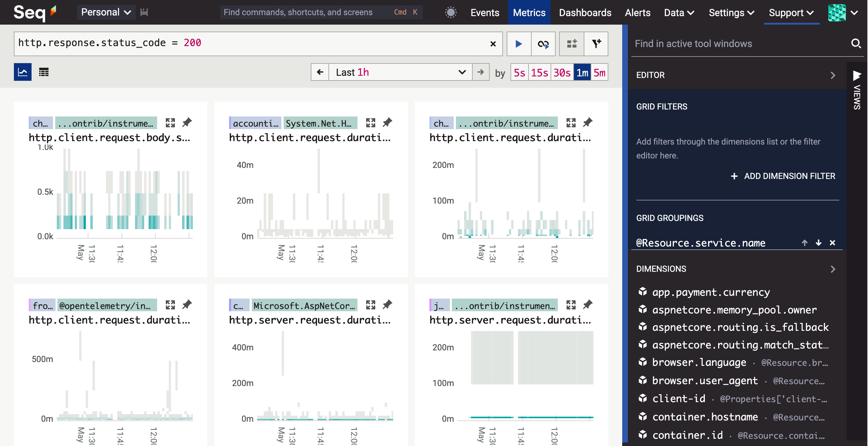This screenshot has width=868, height=446.
Task: Switch to chart view
Action: (23, 72)
